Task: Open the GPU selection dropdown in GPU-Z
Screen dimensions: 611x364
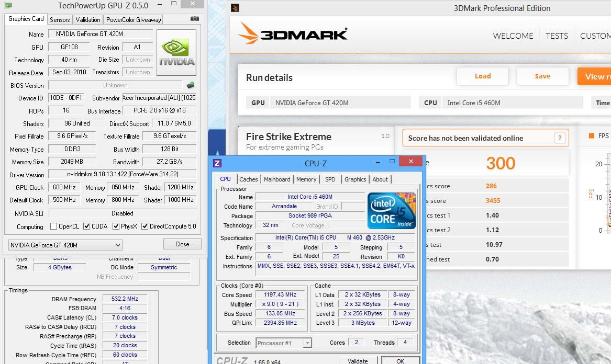Action: point(65,245)
